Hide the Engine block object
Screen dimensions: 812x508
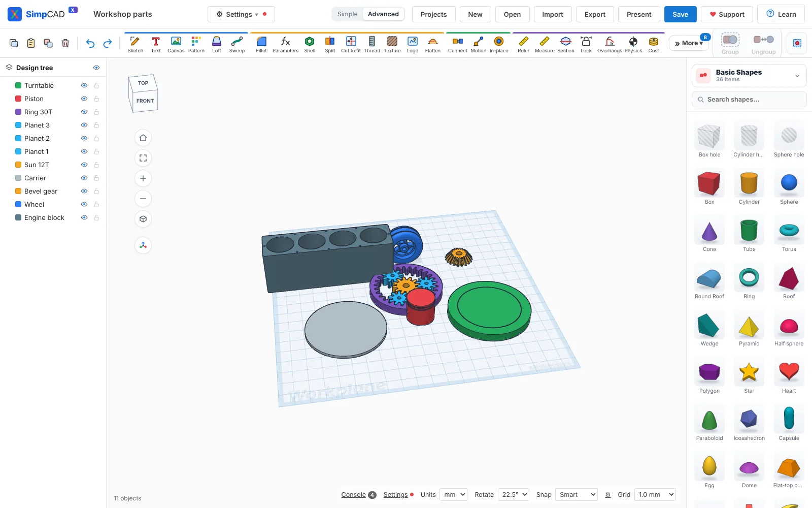(x=84, y=217)
